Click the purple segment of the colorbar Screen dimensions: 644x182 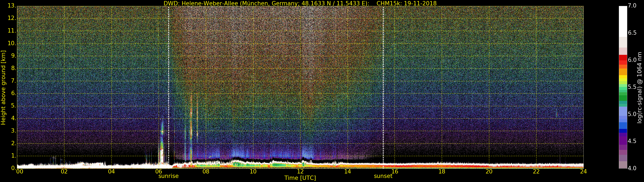click(x=623, y=141)
